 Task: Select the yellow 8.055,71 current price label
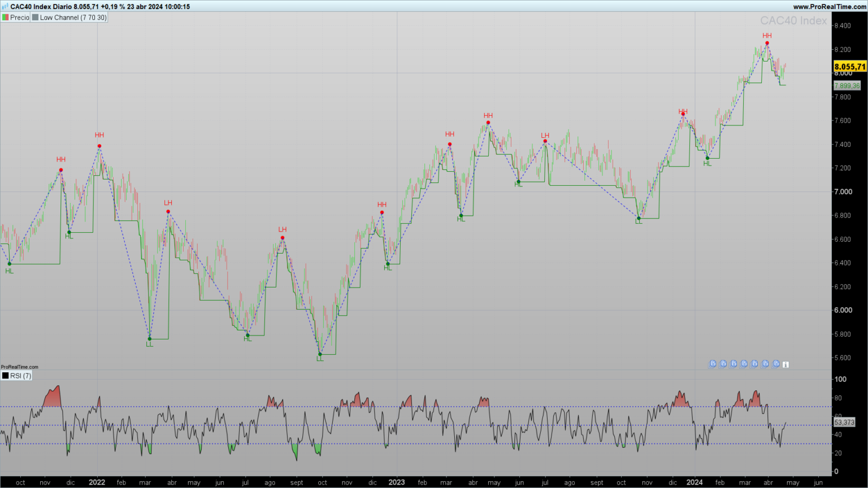[849, 67]
